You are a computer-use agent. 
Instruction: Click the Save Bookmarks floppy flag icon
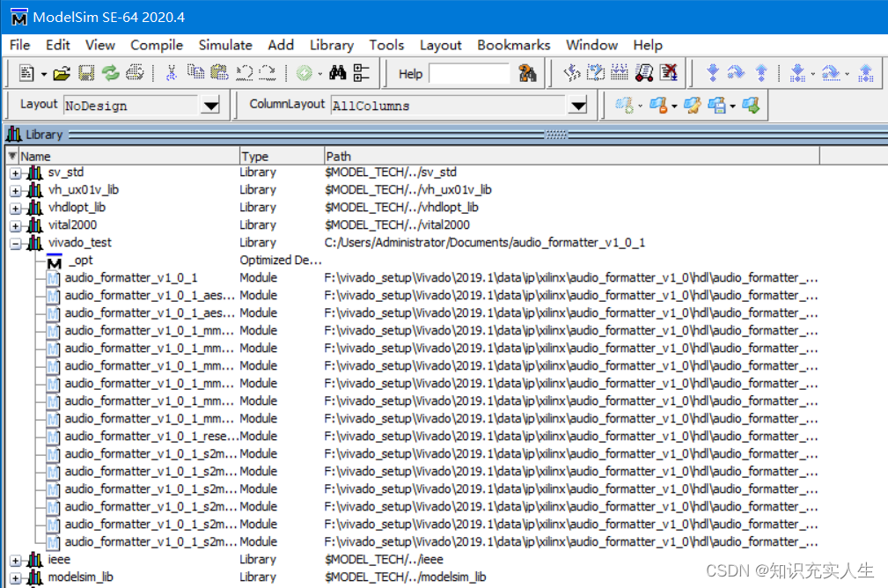pos(716,106)
